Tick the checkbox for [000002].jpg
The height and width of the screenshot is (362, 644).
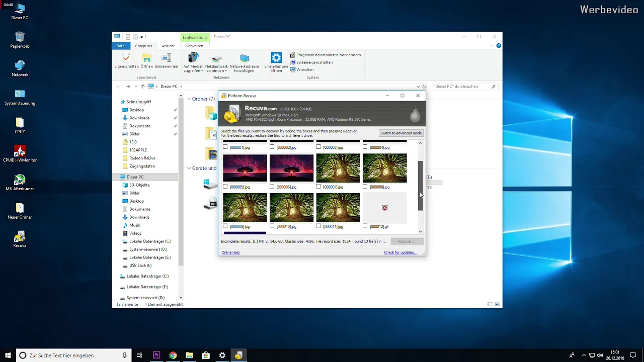pos(272,147)
